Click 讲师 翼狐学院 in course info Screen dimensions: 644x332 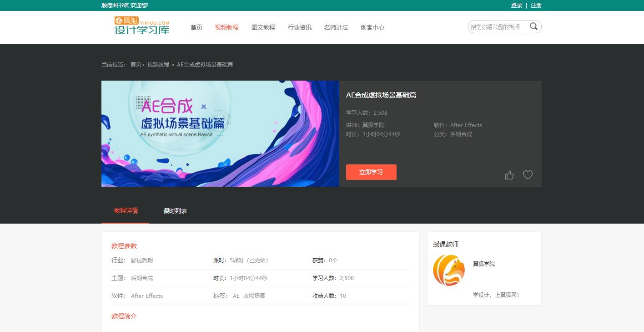[365, 125]
